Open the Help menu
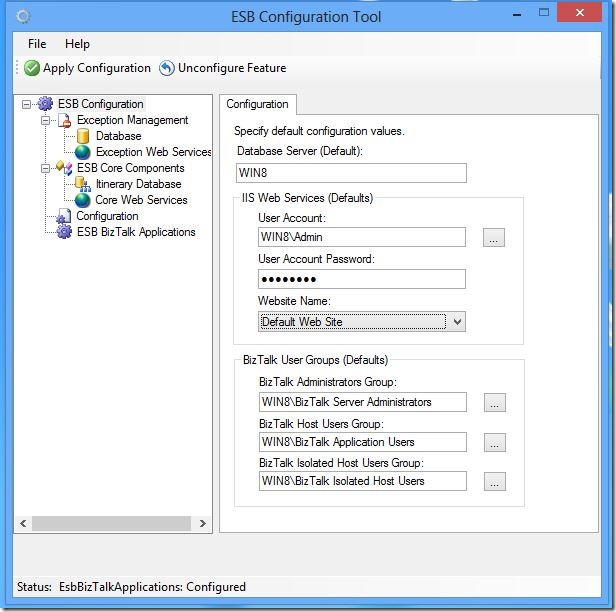This screenshot has height=612, width=616. [77, 44]
